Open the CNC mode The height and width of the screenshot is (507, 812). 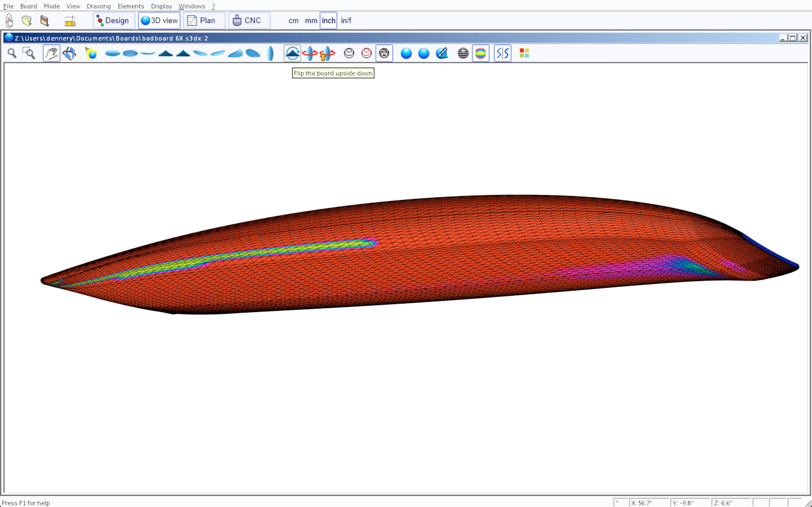tap(249, 21)
